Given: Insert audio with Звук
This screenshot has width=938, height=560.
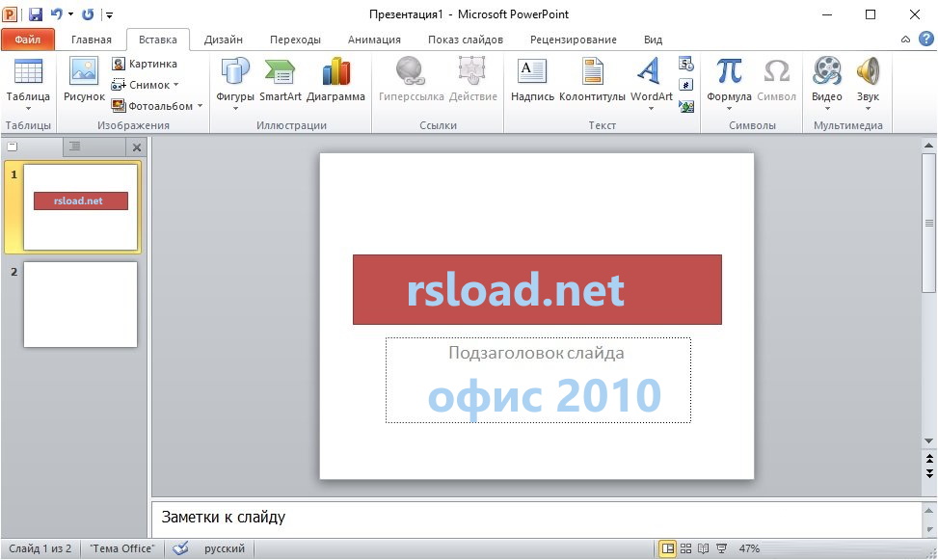Looking at the screenshot, I should [868, 80].
